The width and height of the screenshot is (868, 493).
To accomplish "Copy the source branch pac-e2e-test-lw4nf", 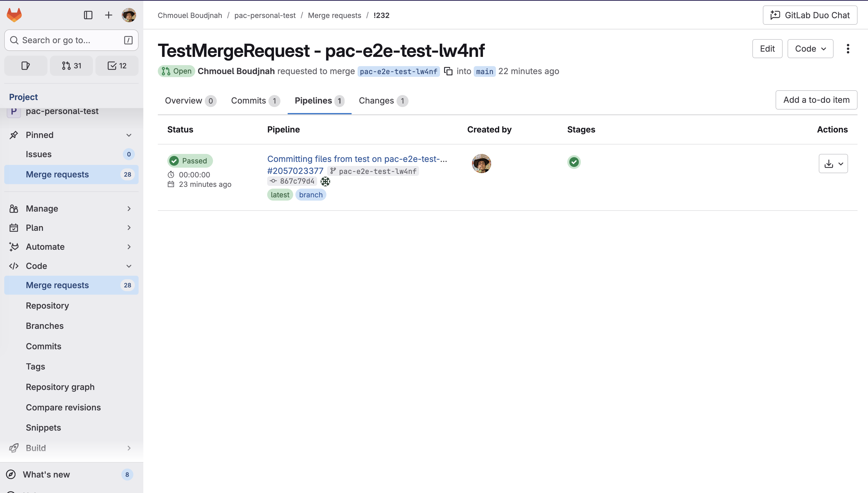I will [x=448, y=71].
